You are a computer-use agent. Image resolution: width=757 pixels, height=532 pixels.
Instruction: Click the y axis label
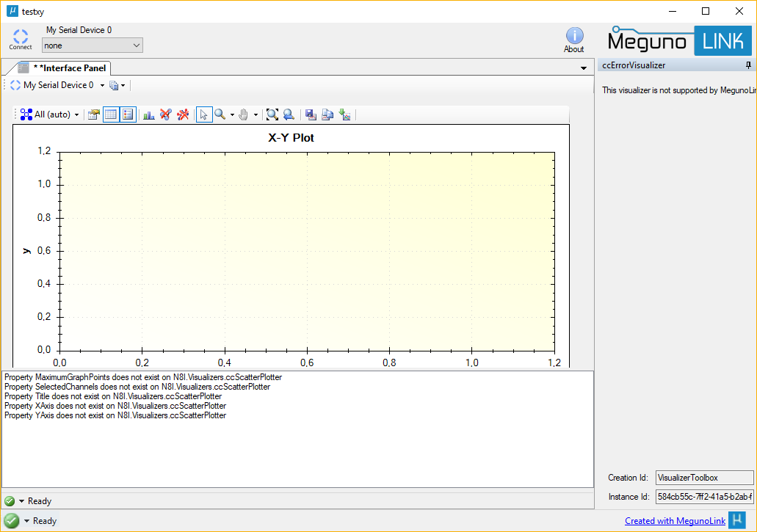(26, 251)
